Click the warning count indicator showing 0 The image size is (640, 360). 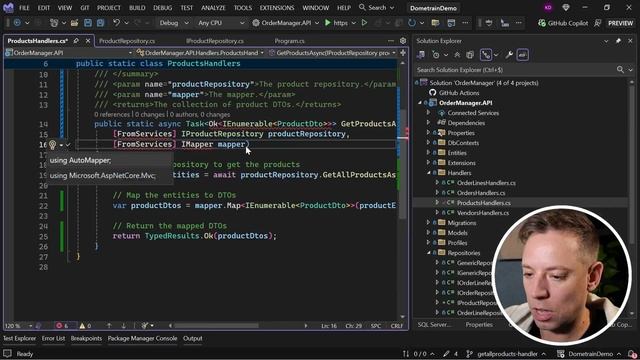[85, 325]
